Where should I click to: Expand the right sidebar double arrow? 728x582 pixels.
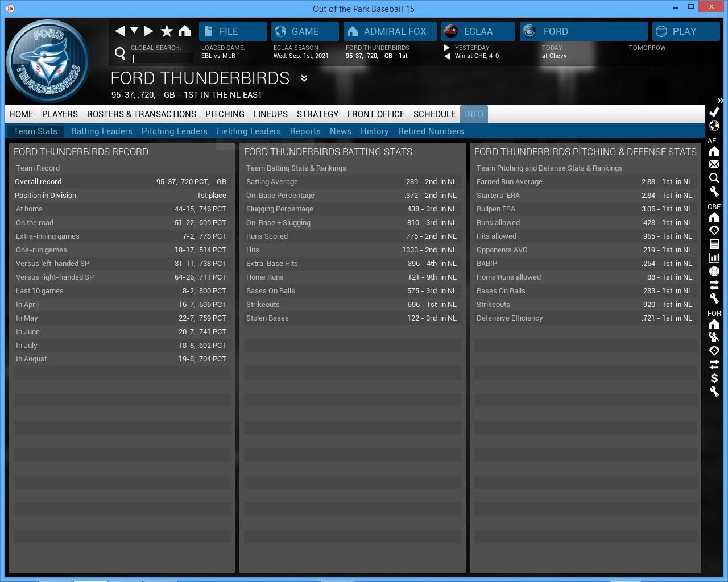[720, 100]
